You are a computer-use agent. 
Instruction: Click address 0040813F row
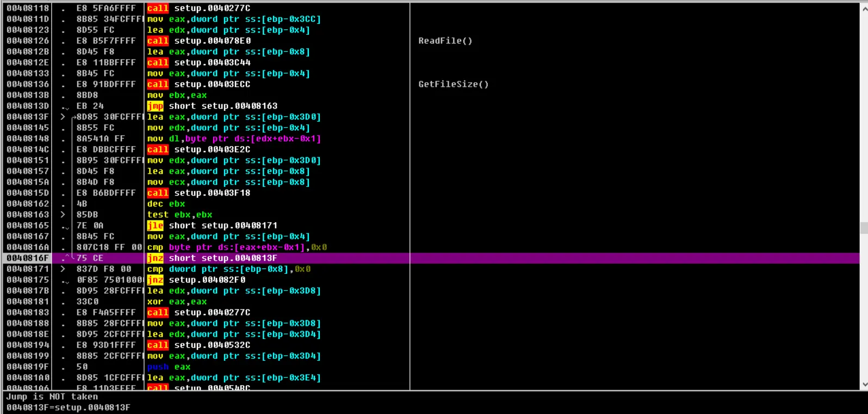coord(28,117)
